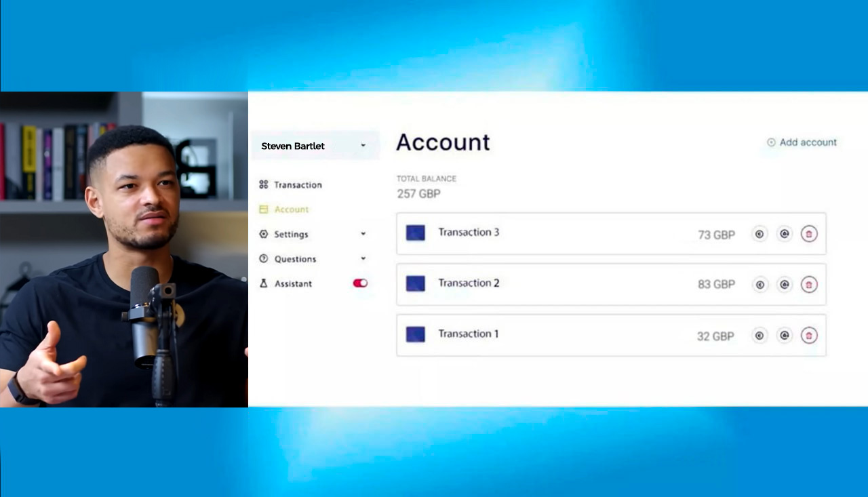
Task: Click the euro coin icon in Transaction 2 row
Action: pyautogui.click(x=759, y=285)
